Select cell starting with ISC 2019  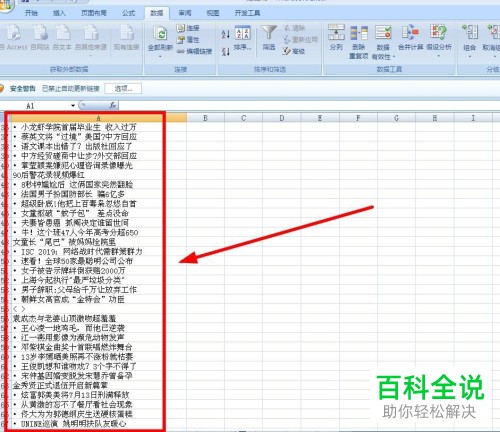[x=98, y=252]
